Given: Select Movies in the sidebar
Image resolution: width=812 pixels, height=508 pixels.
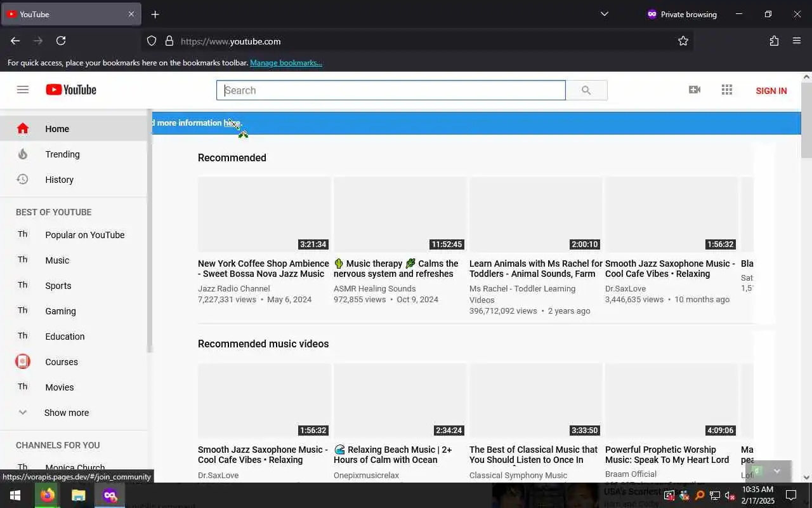Looking at the screenshot, I should point(59,387).
